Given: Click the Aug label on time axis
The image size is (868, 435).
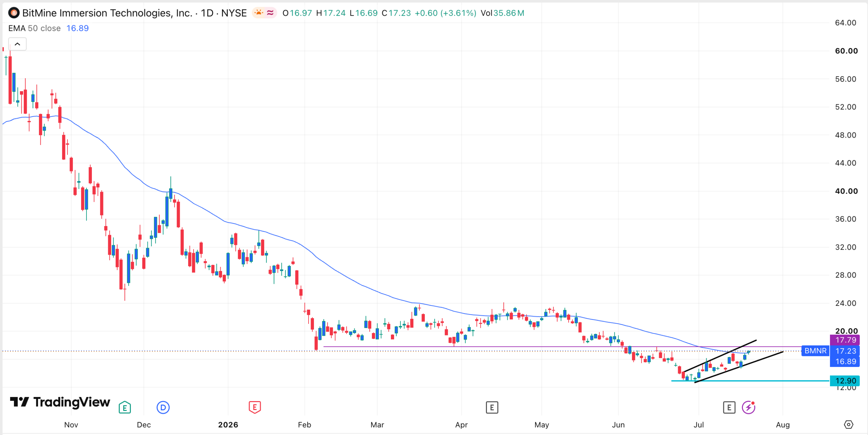Looking at the screenshot, I should coord(783,424).
